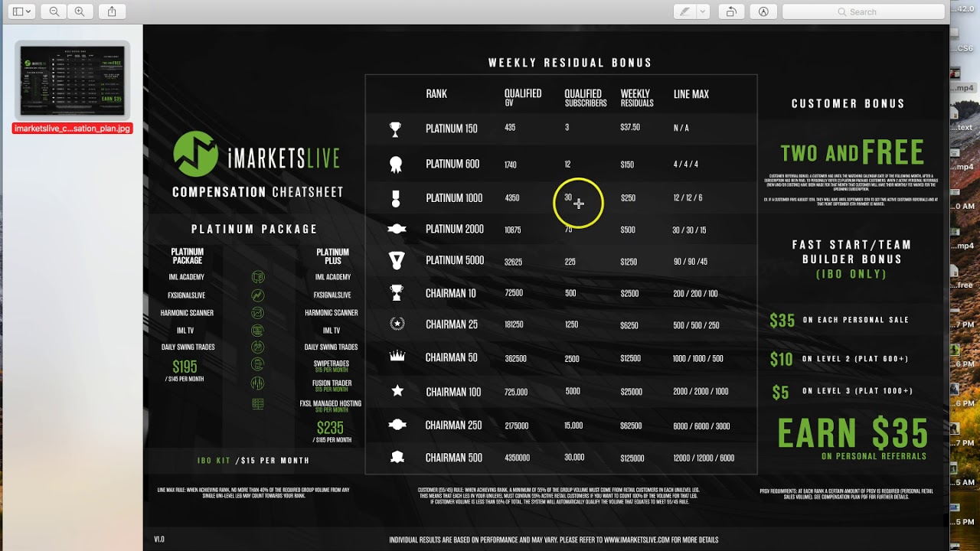Open the Share button in toolbar
The image size is (980, 551).
tap(113, 11)
